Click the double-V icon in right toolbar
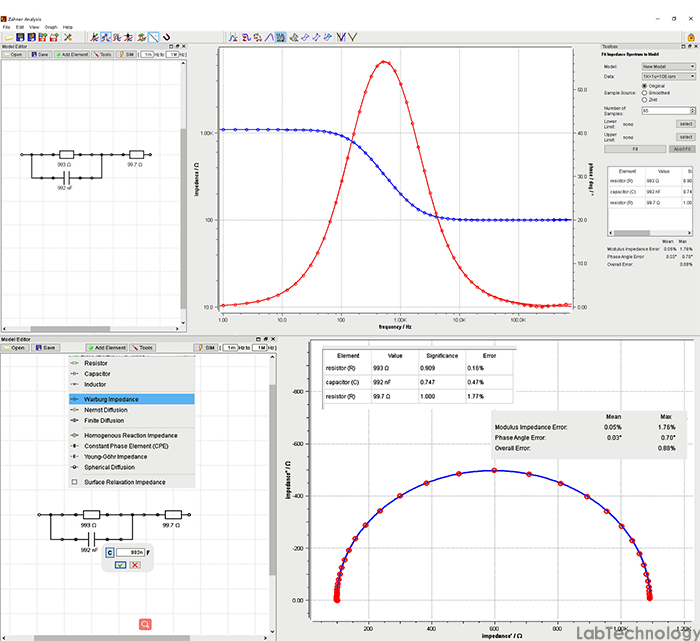The height and width of the screenshot is (641, 700). point(341,37)
